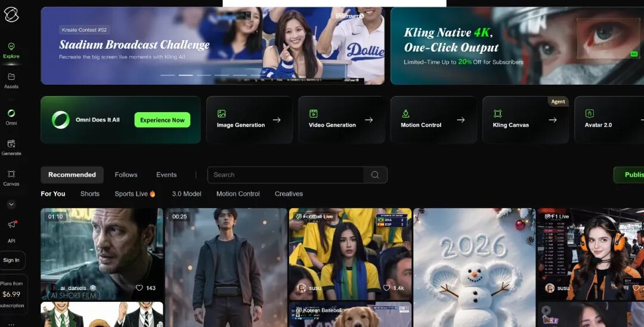
Task: Open the 2026 snowman image
Action: 475,267
